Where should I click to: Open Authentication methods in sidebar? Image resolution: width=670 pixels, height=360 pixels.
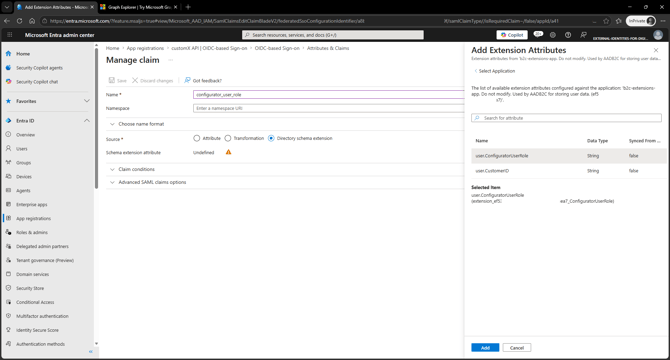coord(41,344)
